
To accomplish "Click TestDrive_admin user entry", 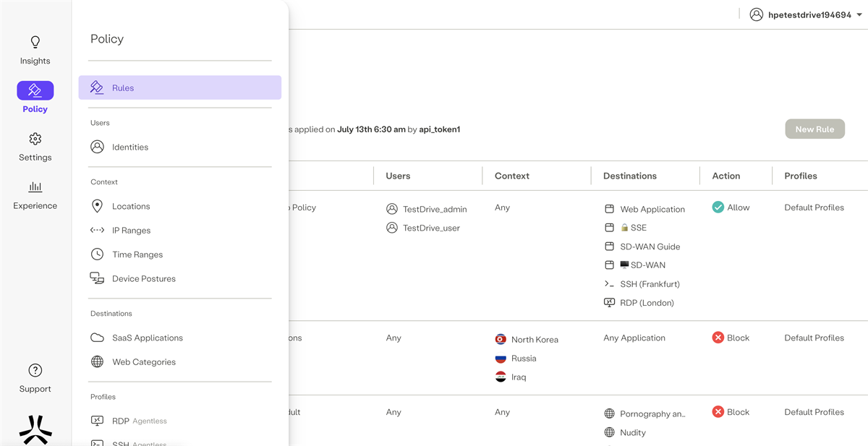I will coord(434,210).
